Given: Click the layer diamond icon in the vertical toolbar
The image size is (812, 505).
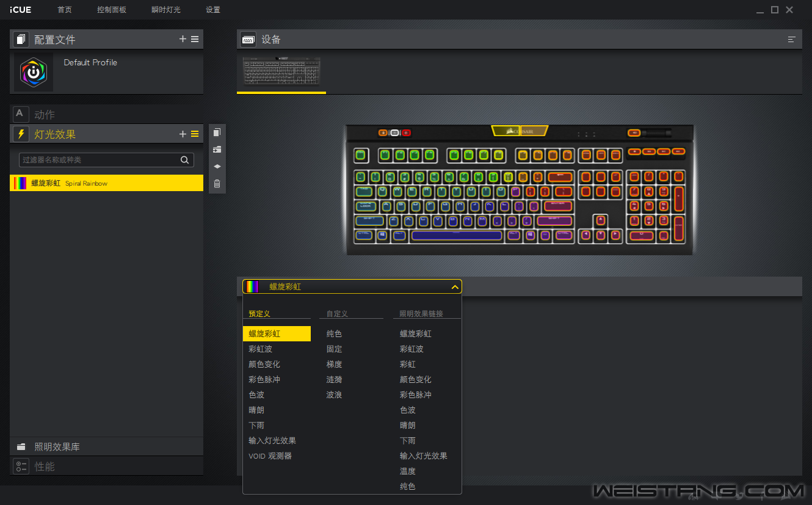Looking at the screenshot, I should (217, 166).
